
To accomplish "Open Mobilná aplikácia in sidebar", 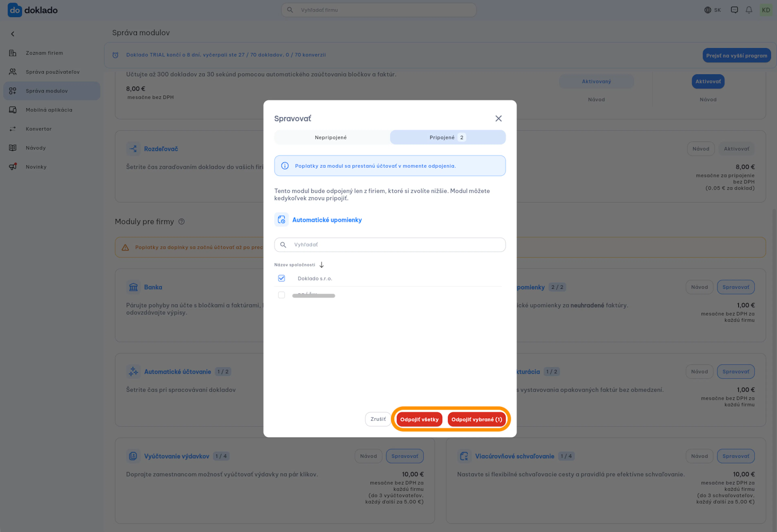I will click(x=52, y=110).
